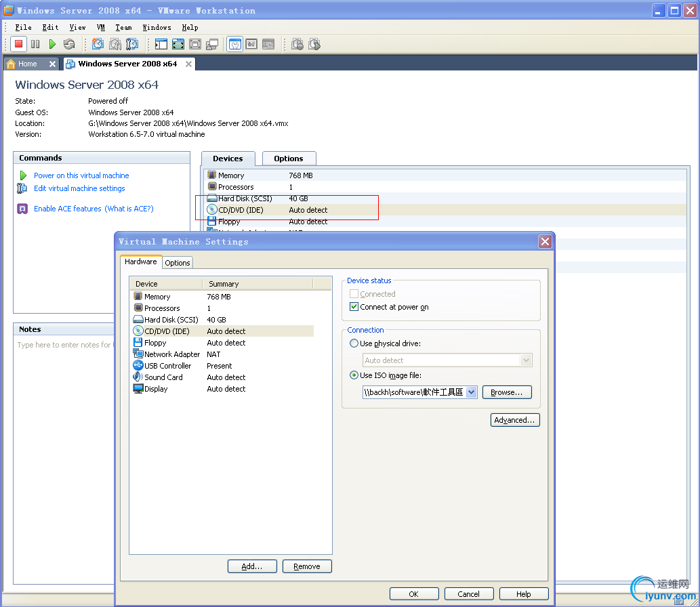The height and width of the screenshot is (607, 700).
Task: Click the Add... hardware button
Action: tap(252, 566)
